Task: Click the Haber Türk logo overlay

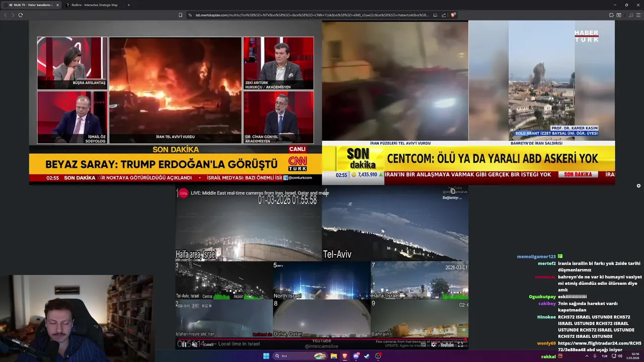Action: (587, 36)
